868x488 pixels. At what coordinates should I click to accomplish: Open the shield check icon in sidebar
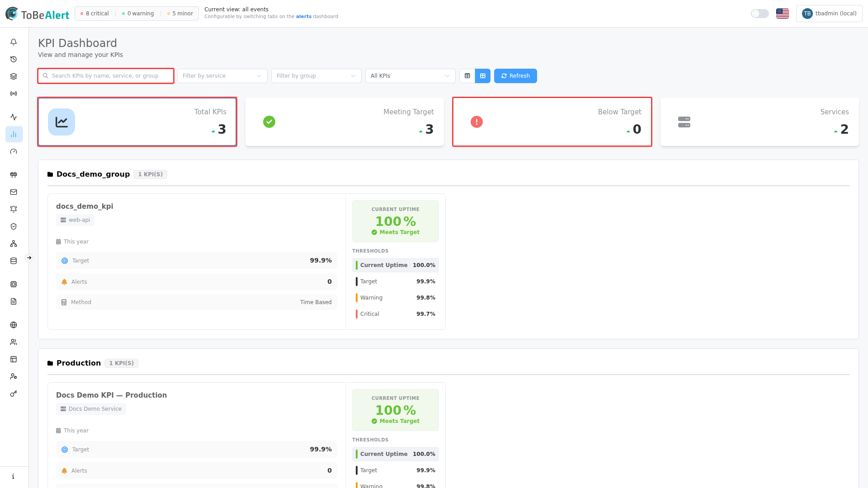click(x=14, y=226)
